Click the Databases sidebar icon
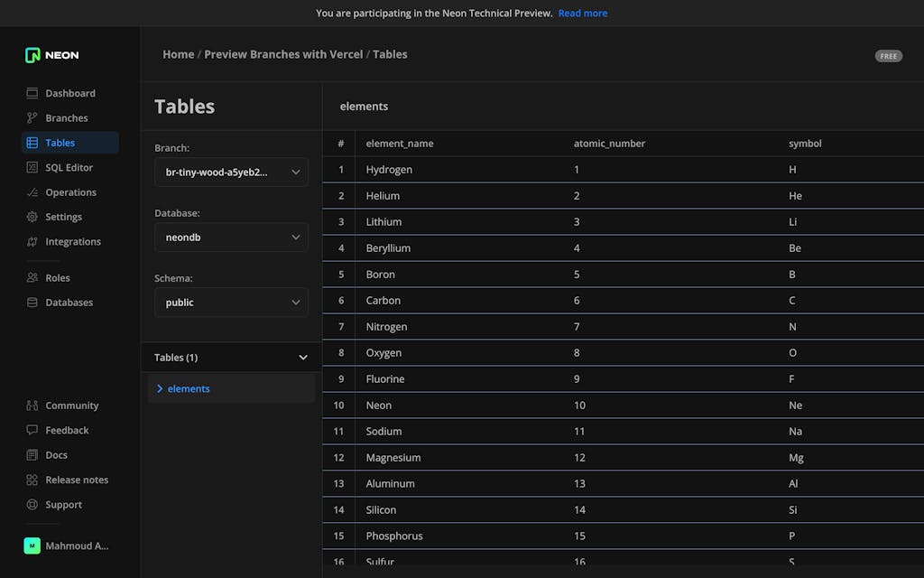The width and height of the screenshot is (924, 578). 32,303
